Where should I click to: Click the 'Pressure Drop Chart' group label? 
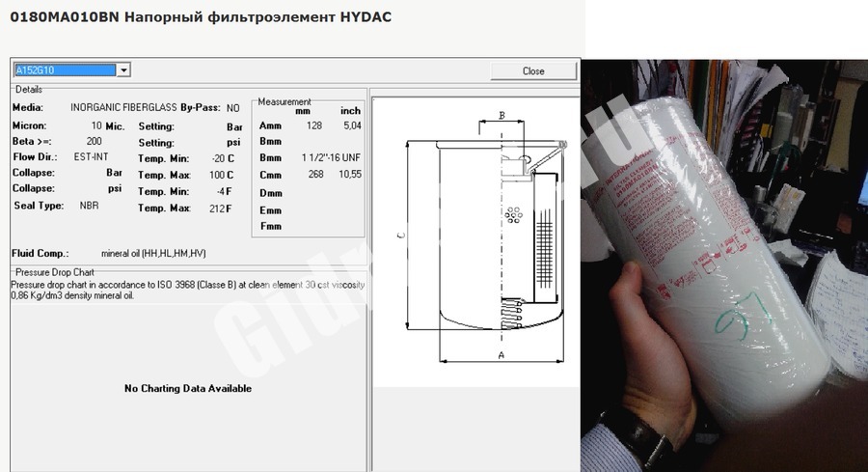point(54,272)
